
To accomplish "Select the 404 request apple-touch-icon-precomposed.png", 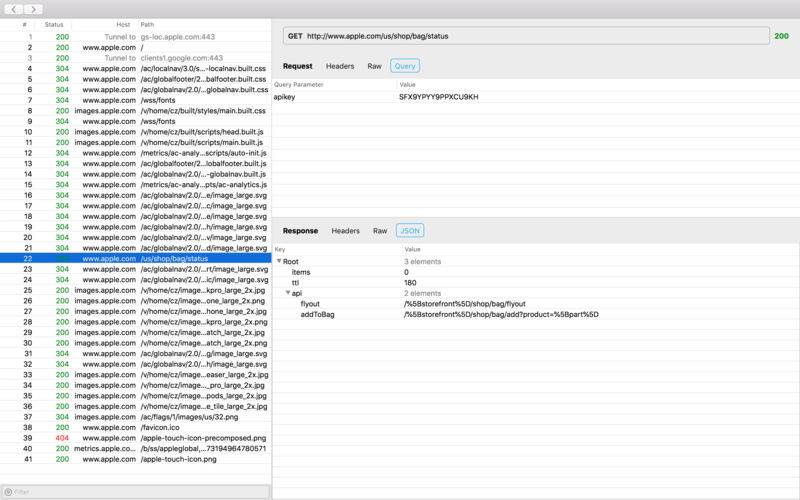I will click(136, 438).
